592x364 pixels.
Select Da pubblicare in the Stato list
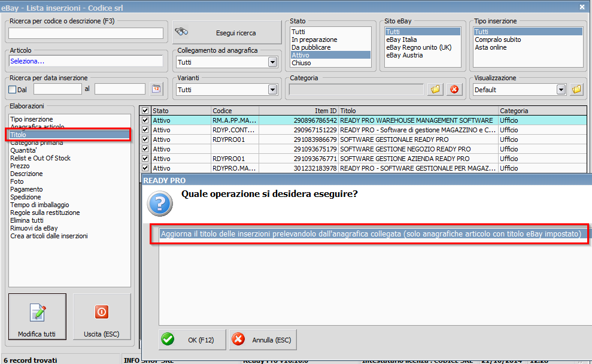click(330, 47)
